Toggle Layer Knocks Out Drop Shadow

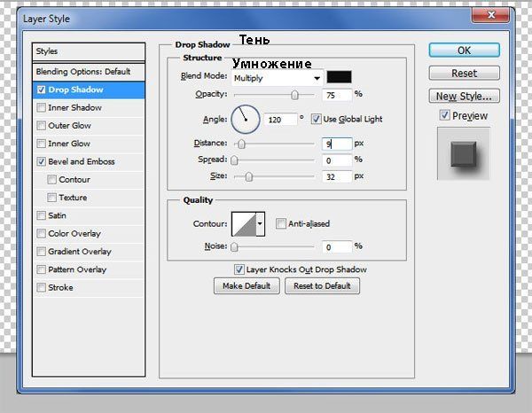coord(239,269)
